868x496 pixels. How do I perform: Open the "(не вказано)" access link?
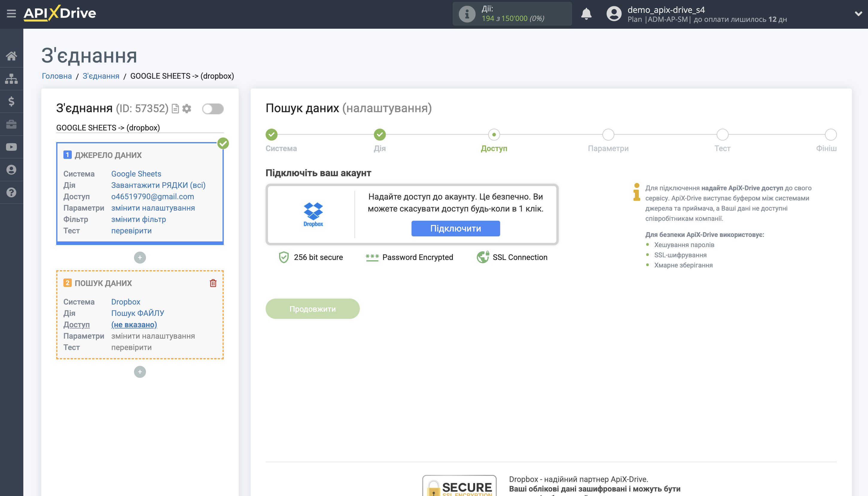pyautogui.click(x=134, y=324)
